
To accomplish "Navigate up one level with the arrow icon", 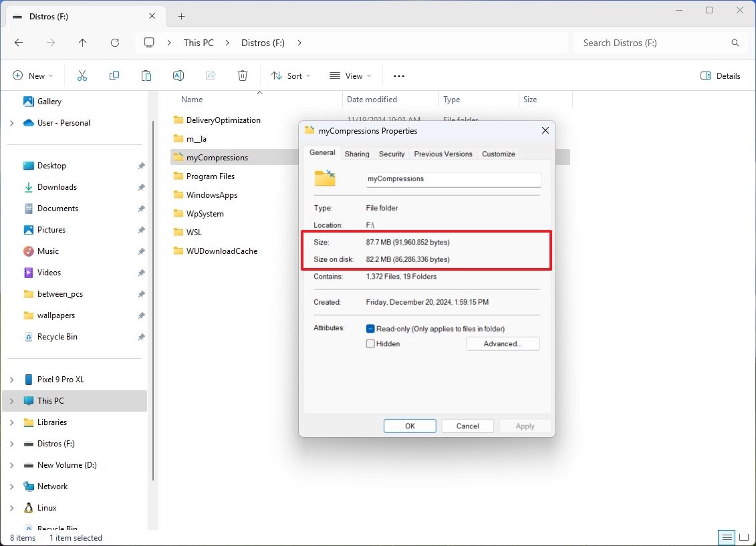I will tap(82, 43).
